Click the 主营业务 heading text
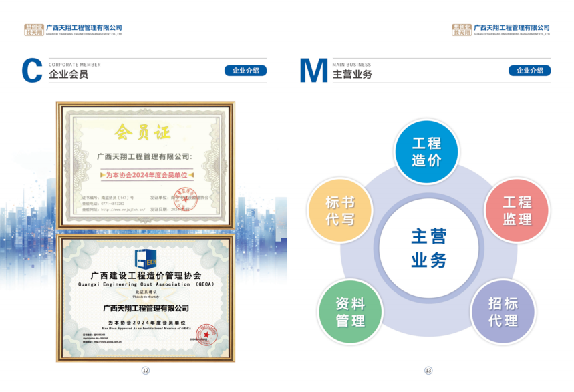Viewport: 574px width, 392px height. (352, 74)
